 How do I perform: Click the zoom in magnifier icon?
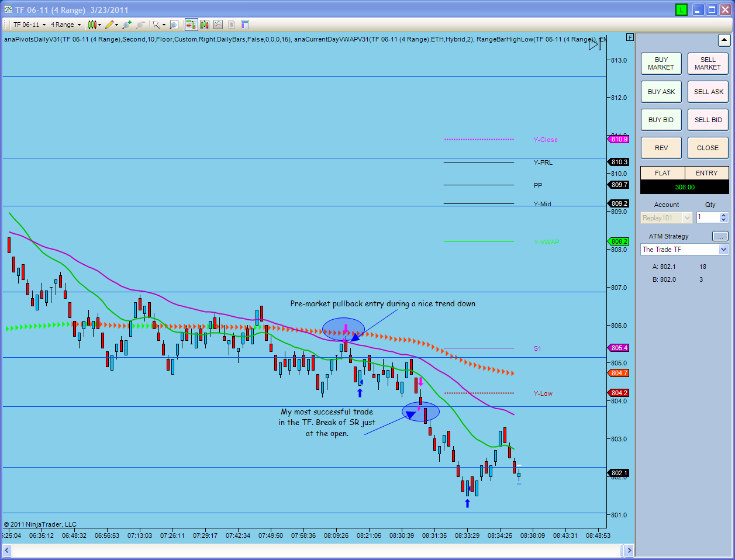click(x=127, y=25)
